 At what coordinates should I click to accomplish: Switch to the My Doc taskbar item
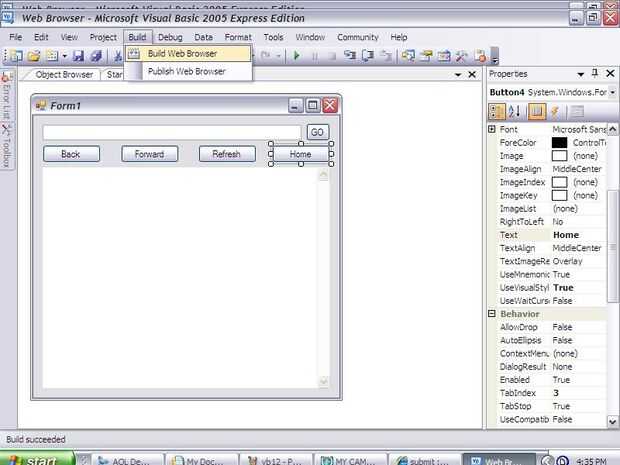click(202, 460)
